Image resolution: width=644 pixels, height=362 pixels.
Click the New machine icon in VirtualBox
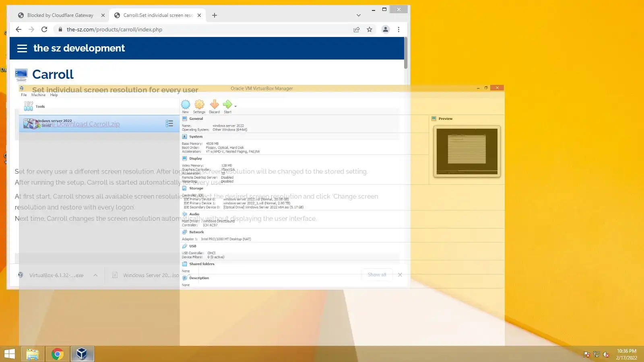coord(185,105)
